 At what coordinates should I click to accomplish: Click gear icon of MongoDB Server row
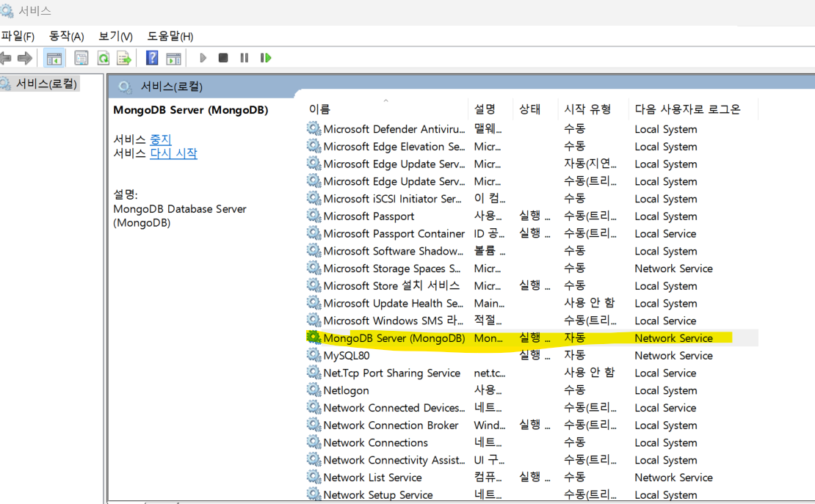(x=314, y=337)
